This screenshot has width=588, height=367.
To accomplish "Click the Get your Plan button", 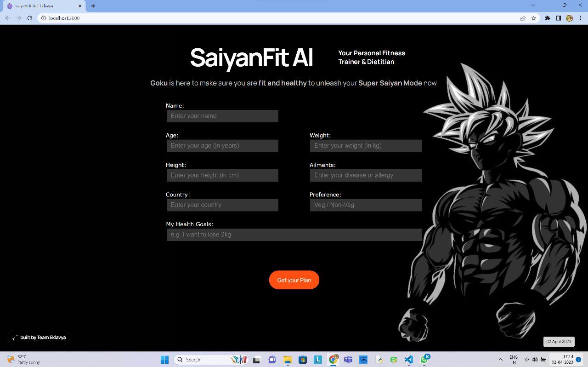I will tap(294, 280).
